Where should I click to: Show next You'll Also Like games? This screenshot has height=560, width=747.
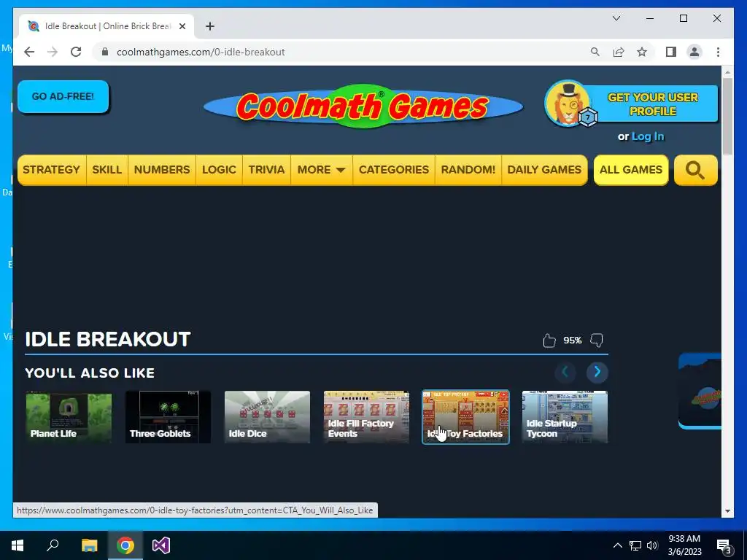pos(597,372)
